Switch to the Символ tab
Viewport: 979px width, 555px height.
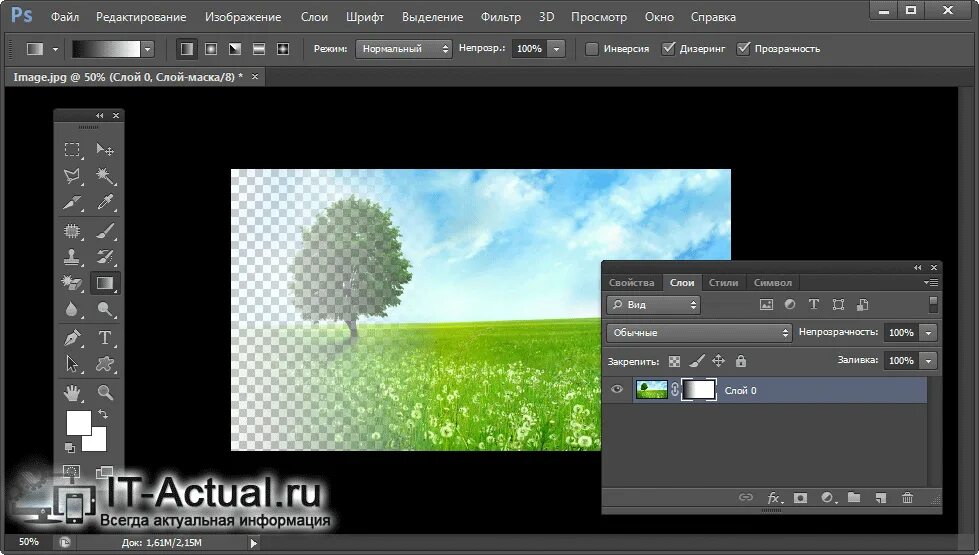[772, 283]
